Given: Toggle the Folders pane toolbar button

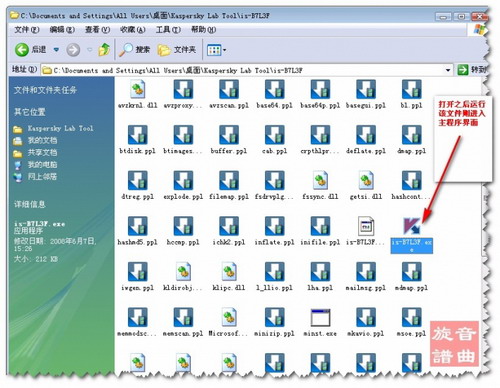Looking at the screenshot, I should pyautogui.click(x=176, y=50).
